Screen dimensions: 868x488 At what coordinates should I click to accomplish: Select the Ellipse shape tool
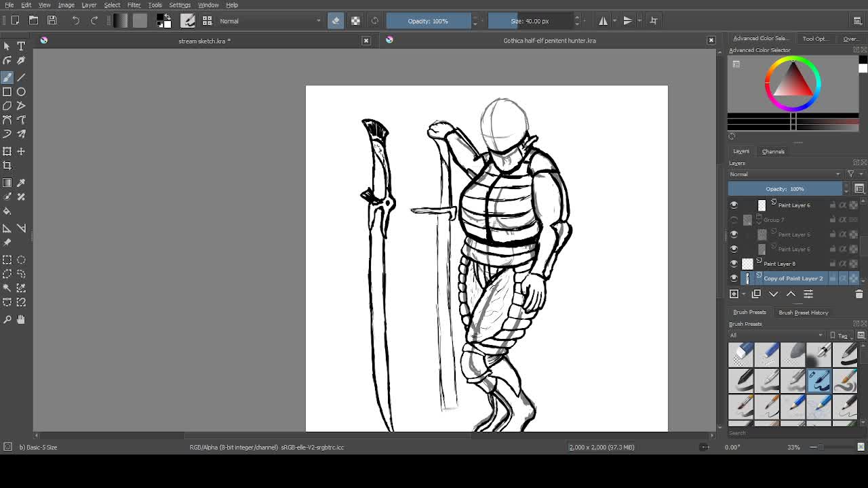click(21, 91)
